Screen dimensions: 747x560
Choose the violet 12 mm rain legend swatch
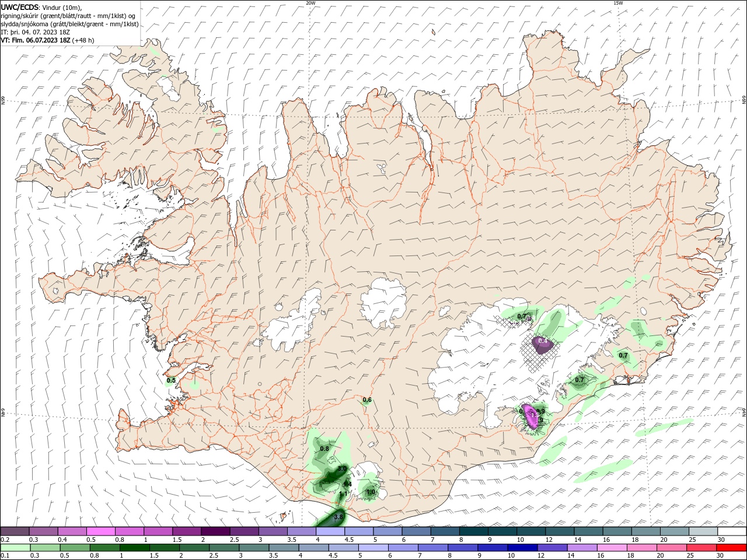551,548
